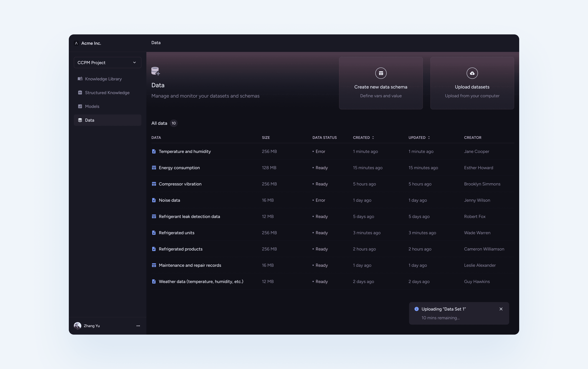Click table icon beside Energy consumption
588x369 pixels.
tap(154, 168)
